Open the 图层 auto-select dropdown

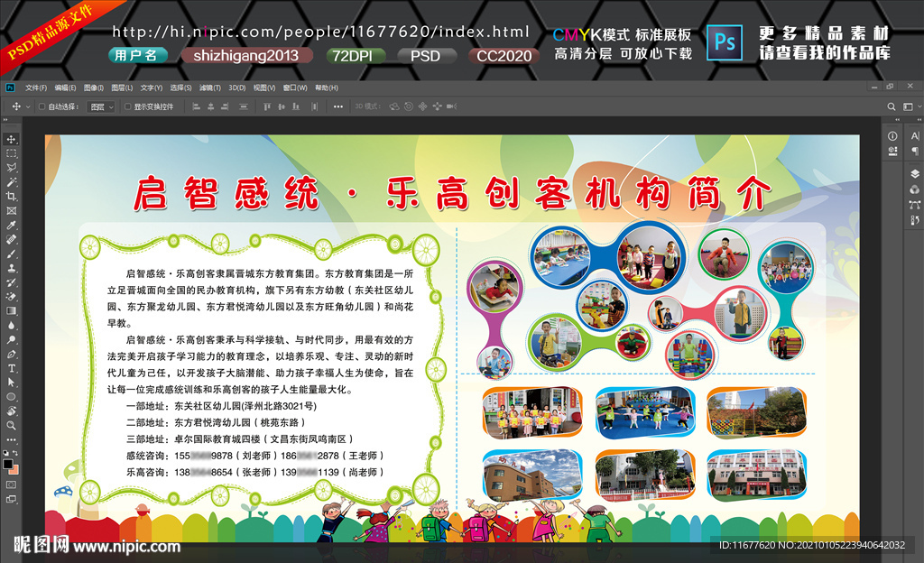[101, 106]
